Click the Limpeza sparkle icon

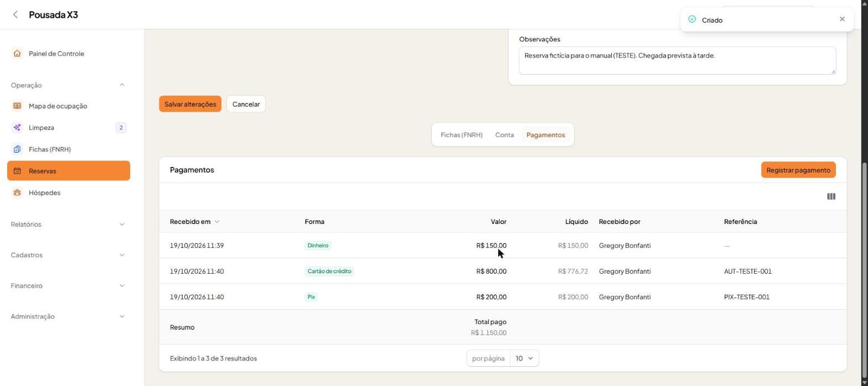tap(17, 128)
